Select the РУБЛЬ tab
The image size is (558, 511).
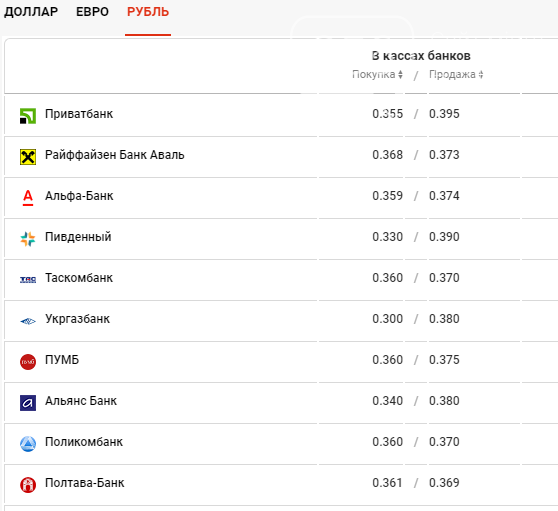pos(148,12)
